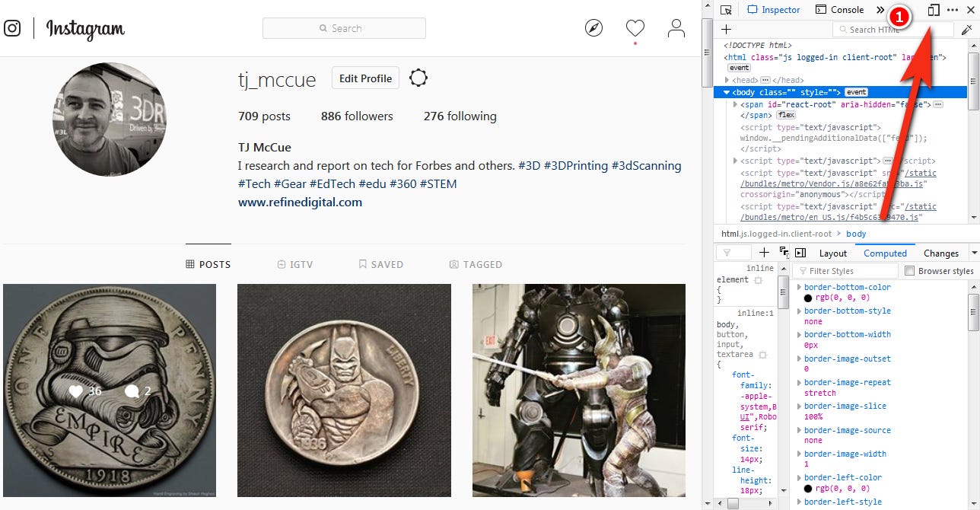The image size is (980, 510).
Task: Click the Search HTML field
Action: click(893, 30)
